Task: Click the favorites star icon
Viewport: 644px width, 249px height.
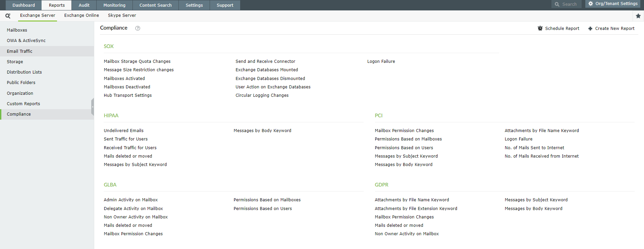Action: point(638,16)
